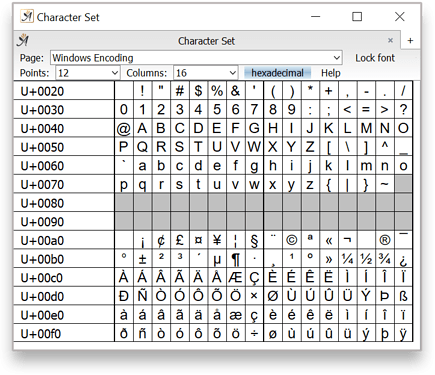Add a new tab with plus button
435x375 pixels.
tap(410, 41)
